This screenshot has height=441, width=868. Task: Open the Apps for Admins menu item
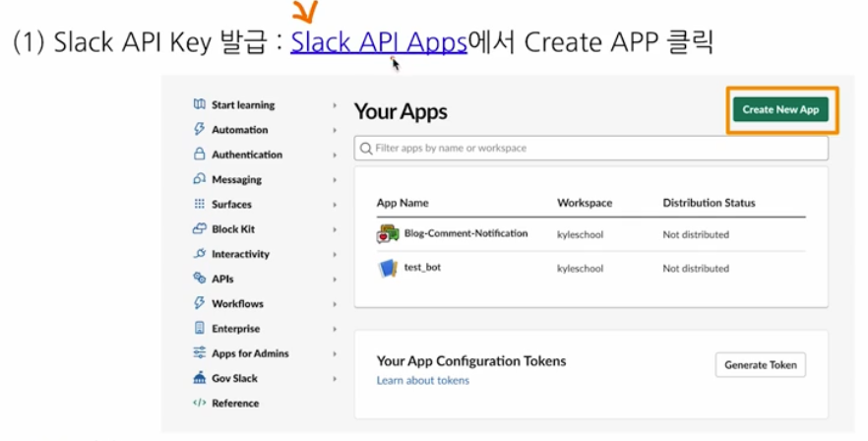[x=250, y=353]
